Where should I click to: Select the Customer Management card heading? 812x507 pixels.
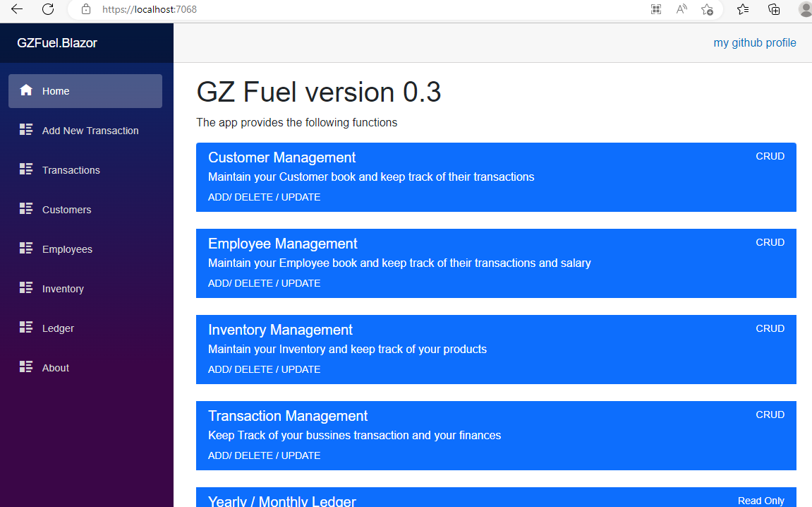(281, 157)
